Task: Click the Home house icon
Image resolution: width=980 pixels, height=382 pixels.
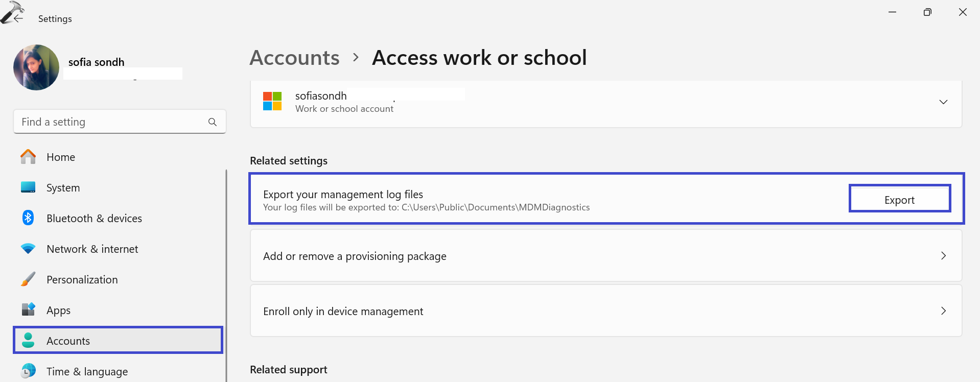Action: 28,157
